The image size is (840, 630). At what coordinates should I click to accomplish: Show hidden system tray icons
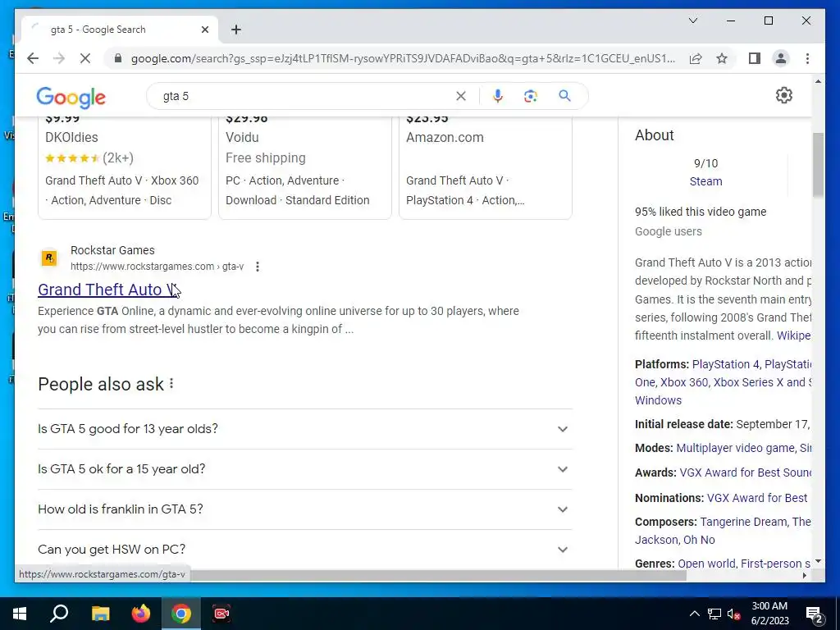694,614
